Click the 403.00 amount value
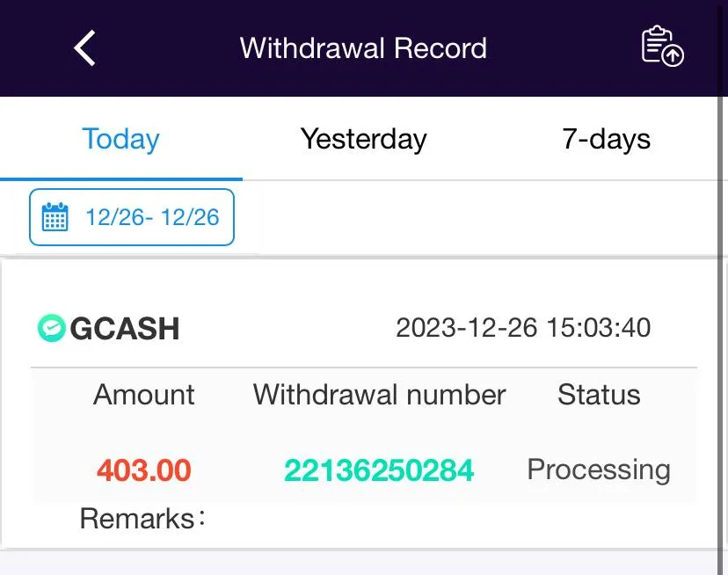 click(144, 470)
